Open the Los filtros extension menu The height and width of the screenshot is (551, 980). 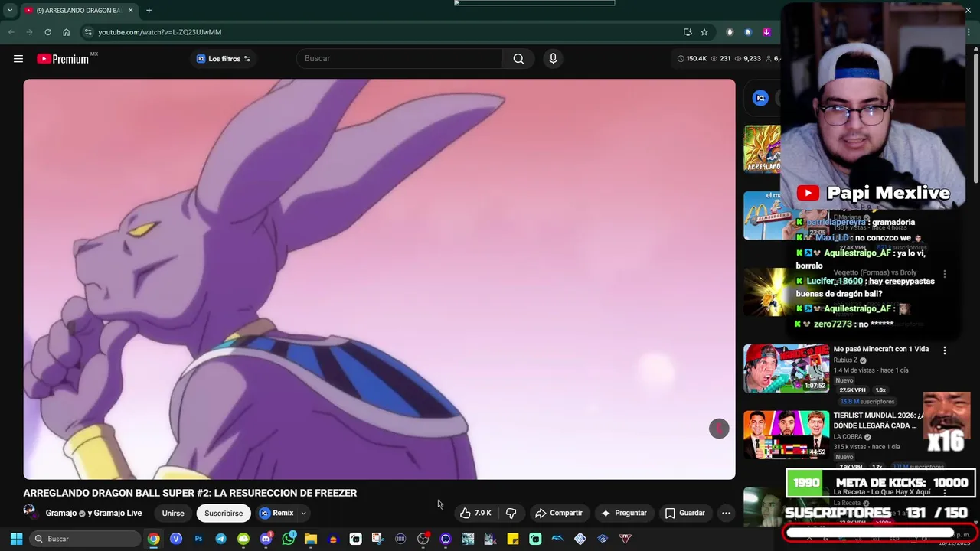point(224,59)
